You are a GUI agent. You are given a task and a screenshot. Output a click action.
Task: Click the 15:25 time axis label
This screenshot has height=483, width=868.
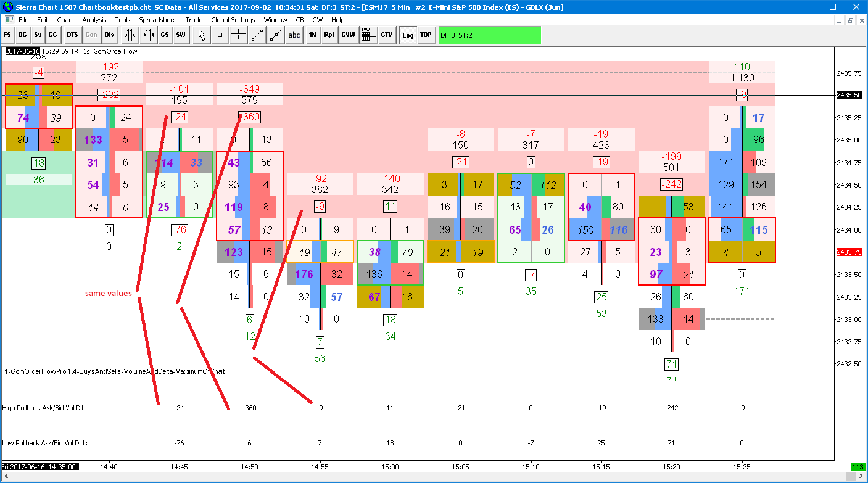point(742,468)
